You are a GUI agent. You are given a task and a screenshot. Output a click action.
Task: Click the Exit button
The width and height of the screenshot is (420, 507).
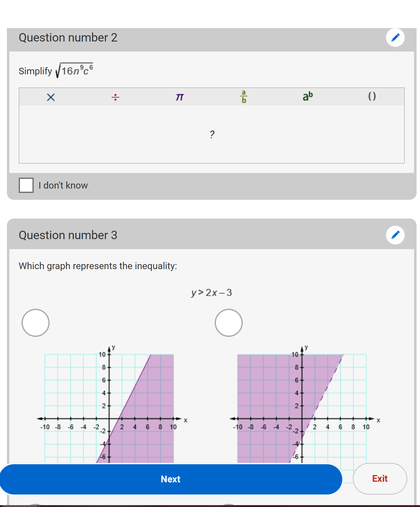[x=380, y=479]
